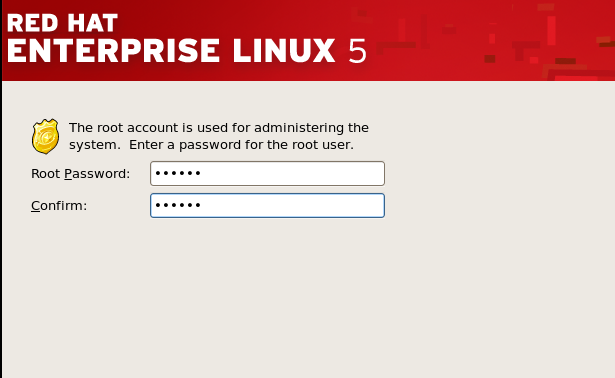Image resolution: width=615 pixels, height=378 pixels.
Task: Focus the Confirm password field
Action: 267,205
